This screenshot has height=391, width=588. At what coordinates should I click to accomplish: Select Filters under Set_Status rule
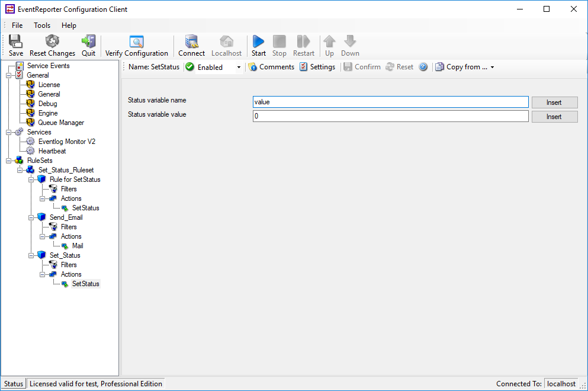(x=69, y=265)
